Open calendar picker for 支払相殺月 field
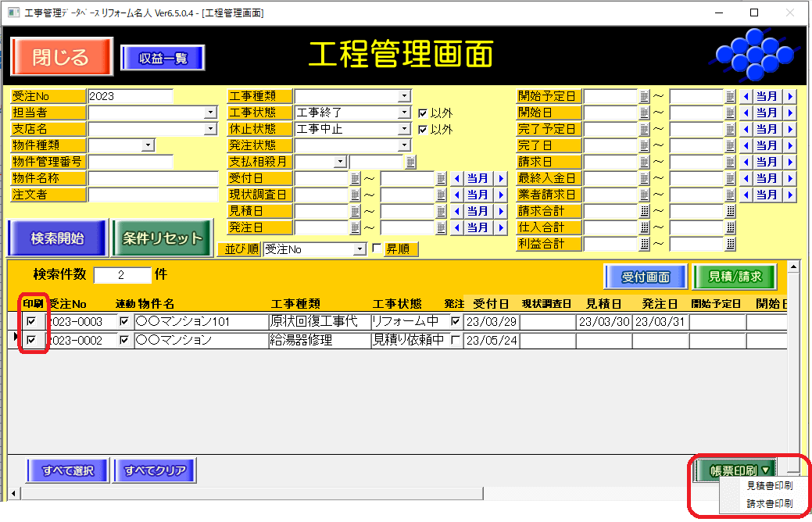 click(x=410, y=162)
